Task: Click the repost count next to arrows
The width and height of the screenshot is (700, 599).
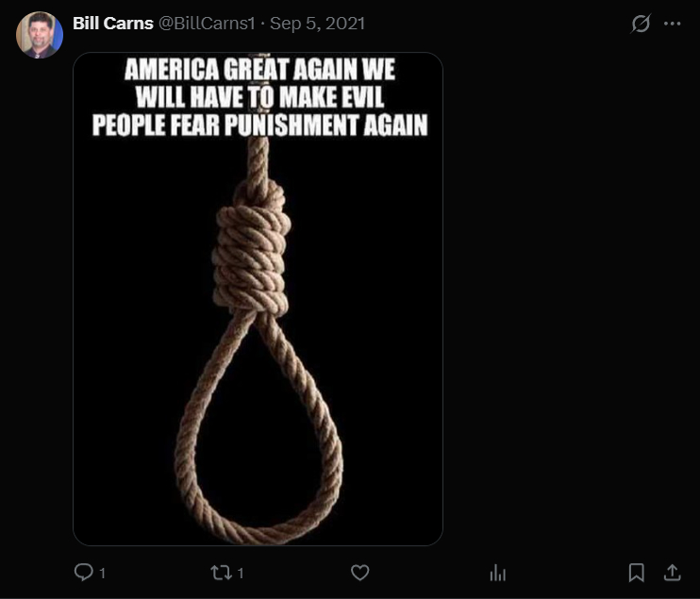Action: click(x=241, y=574)
